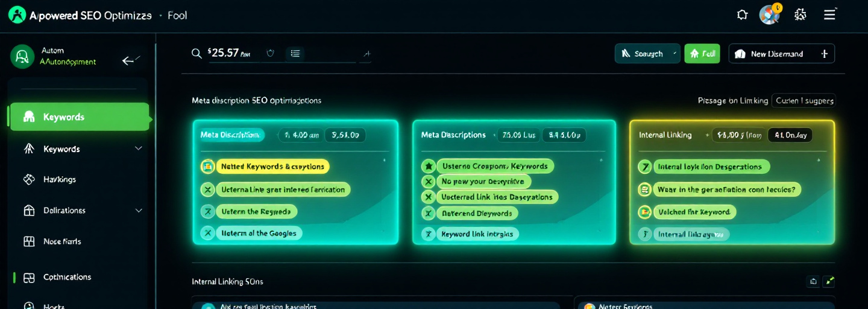Click the app logo in top left
Image resolution: width=868 pixels, height=309 pixels.
tap(17, 15)
